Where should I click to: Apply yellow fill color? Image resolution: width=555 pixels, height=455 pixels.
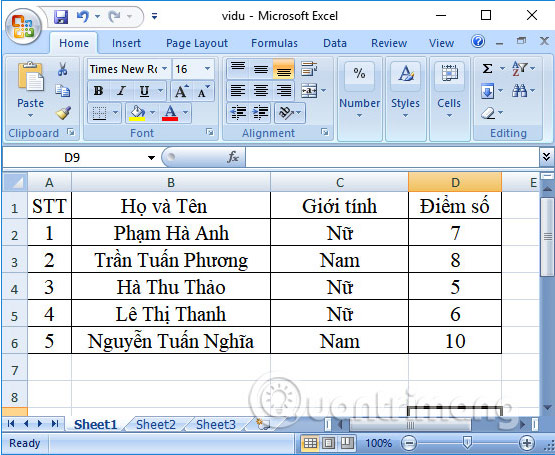click(137, 113)
